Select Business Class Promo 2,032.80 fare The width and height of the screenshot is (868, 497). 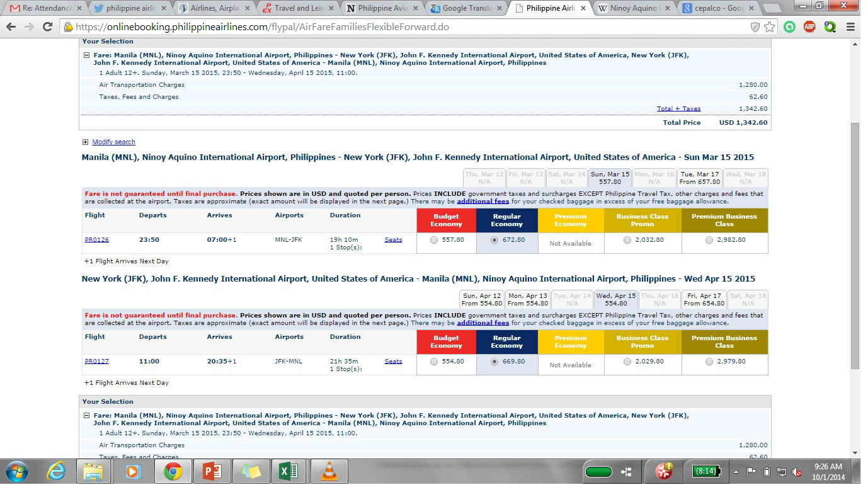627,240
